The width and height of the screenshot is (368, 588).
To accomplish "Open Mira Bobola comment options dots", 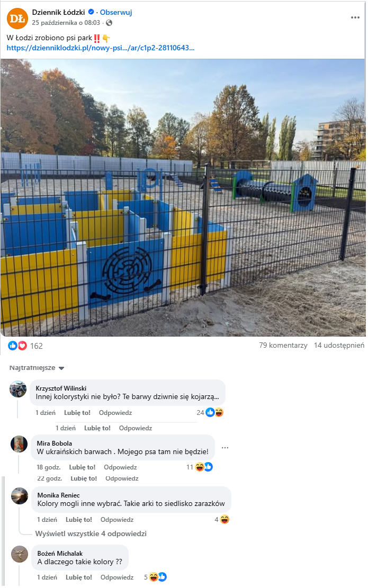I will [225, 448].
